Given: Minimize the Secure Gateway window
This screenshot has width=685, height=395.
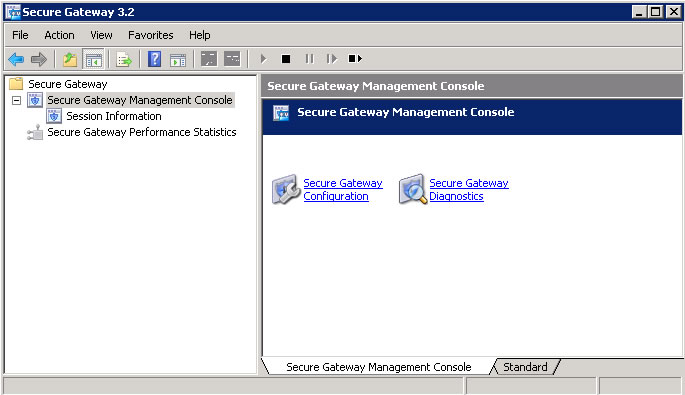Looking at the screenshot, I should 639,12.
